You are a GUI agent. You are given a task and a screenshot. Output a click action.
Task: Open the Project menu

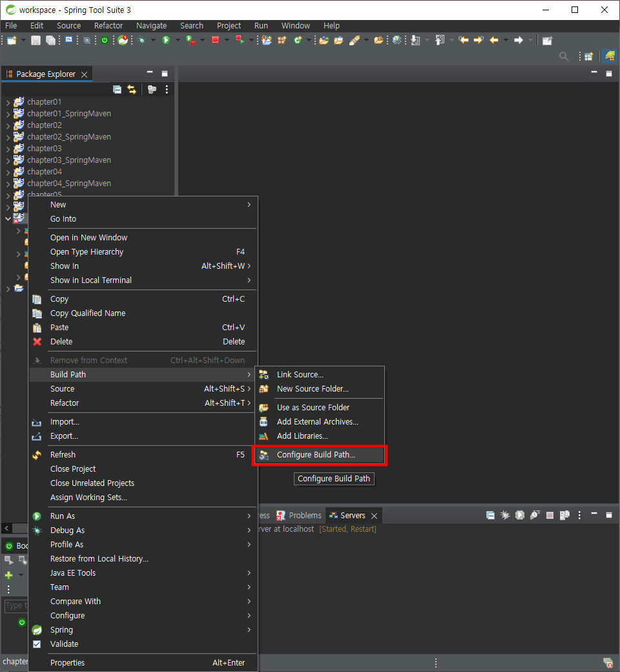point(229,26)
